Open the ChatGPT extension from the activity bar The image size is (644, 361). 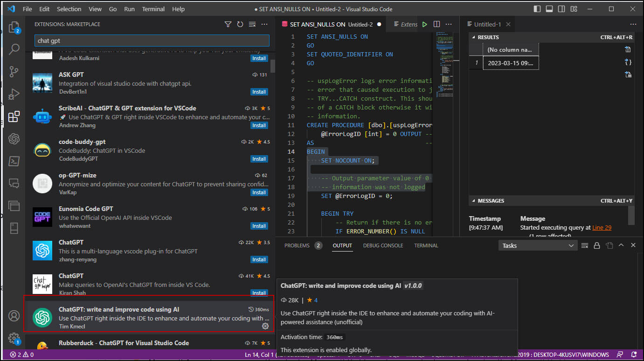pos(13,138)
